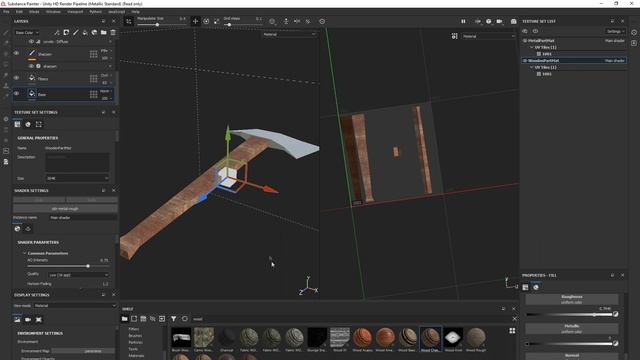Select the MetalPartMat texture set
The height and width of the screenshot is (360, 640).
click(x=574, y=41)
